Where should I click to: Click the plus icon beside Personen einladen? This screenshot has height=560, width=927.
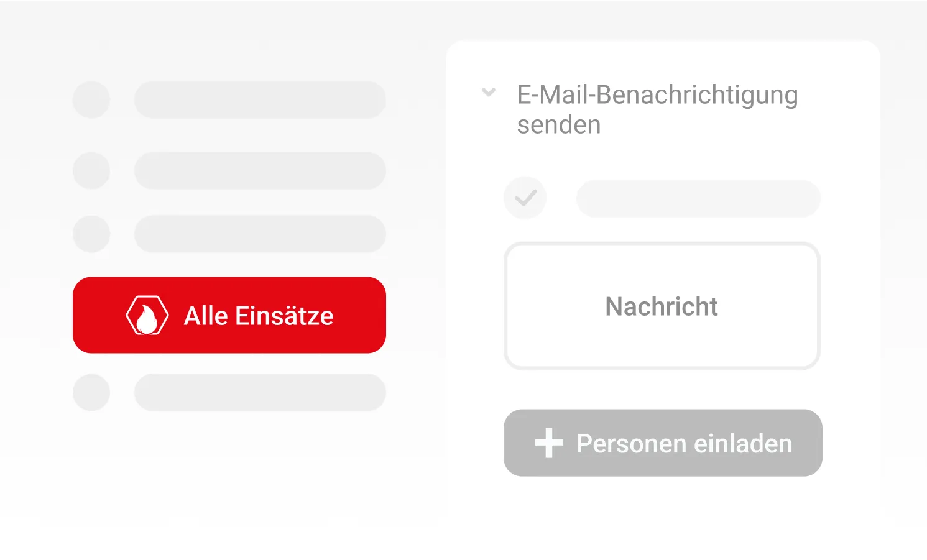548,443
